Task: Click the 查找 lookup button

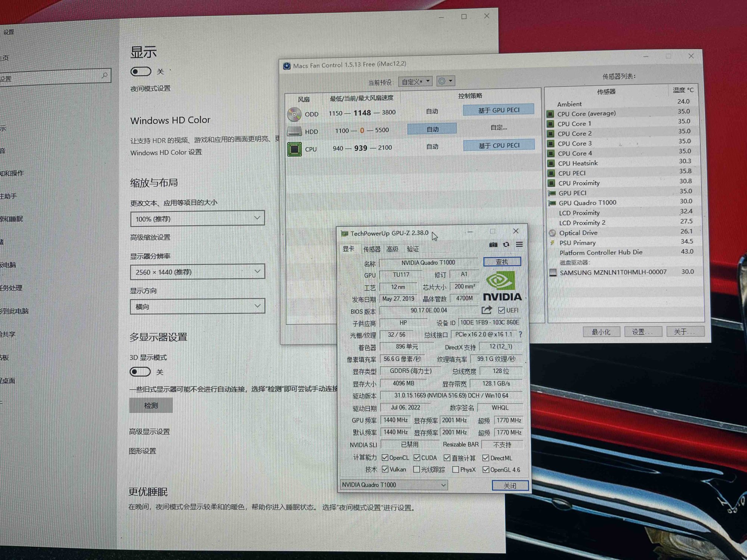Action: pyautogui.click(x=502, y=262)
